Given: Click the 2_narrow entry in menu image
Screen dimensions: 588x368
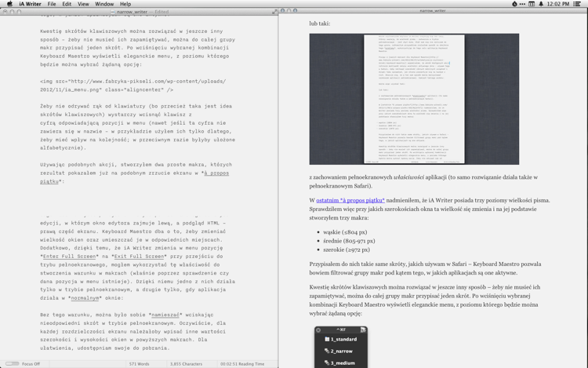Looking at the screenshot, I should click(x=341, y=351).
